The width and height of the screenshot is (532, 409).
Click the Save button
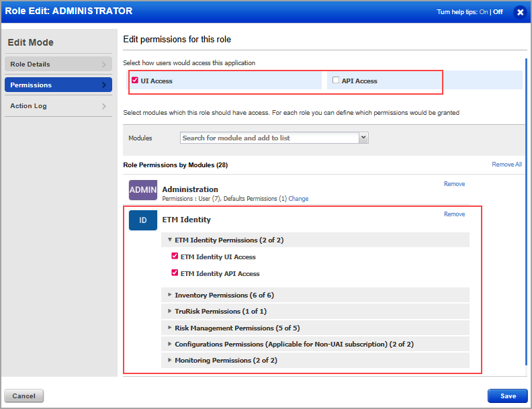click(508, 396)
